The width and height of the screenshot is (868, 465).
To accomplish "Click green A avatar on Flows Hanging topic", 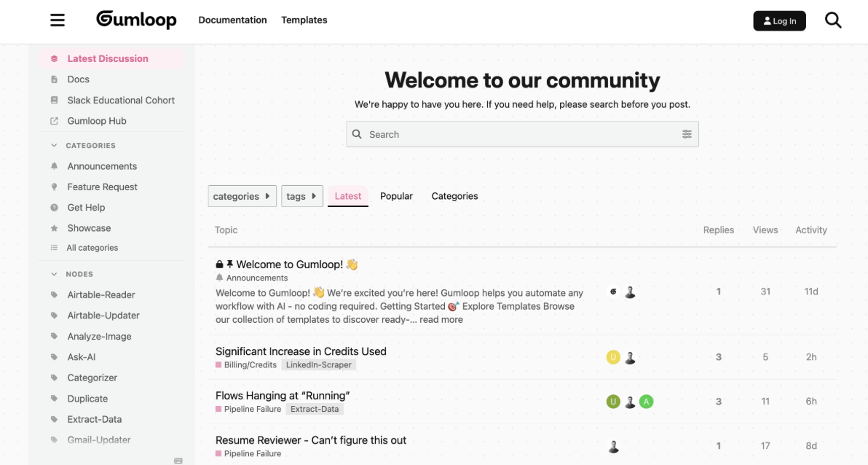I will (646, 402).
